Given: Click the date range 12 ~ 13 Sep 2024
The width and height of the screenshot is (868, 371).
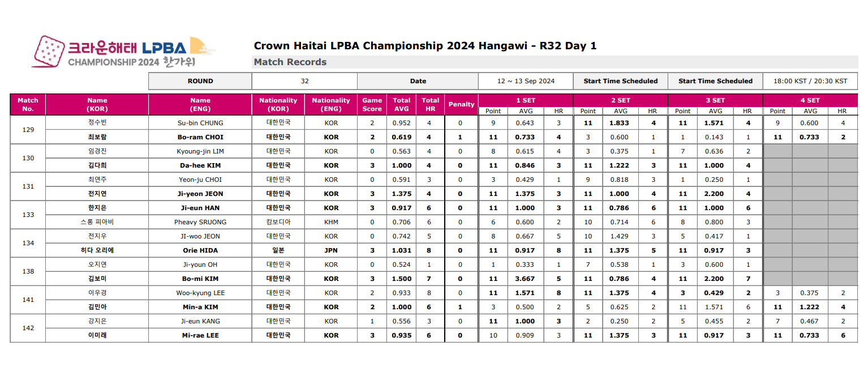Looking at the screenshot, I should pos(525,81).
